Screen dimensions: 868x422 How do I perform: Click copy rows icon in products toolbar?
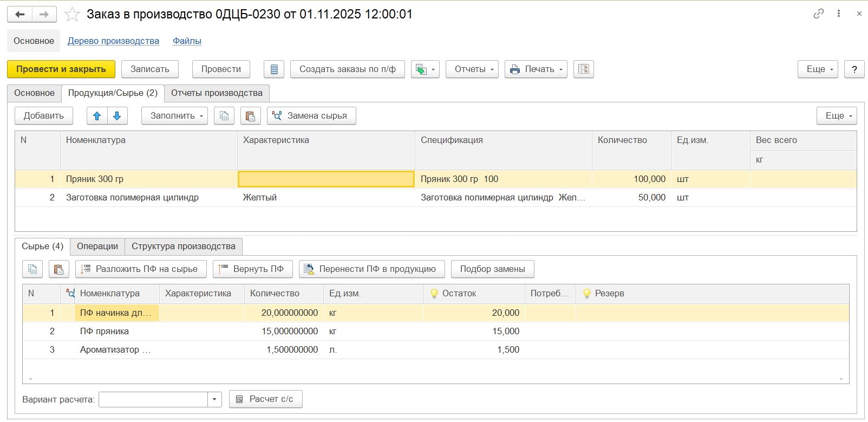coord(224,116)
